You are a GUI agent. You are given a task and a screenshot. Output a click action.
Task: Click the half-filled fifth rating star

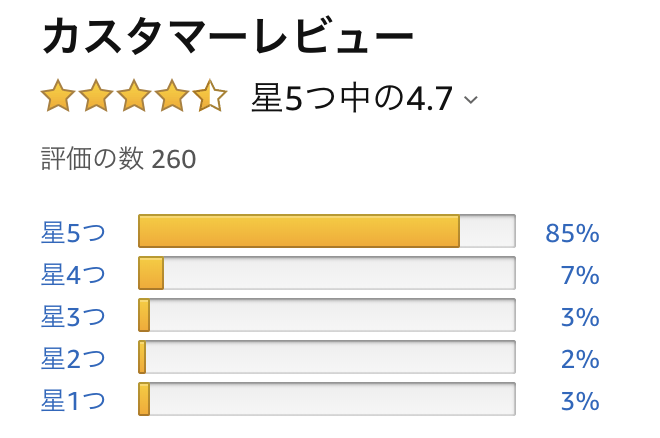click(210, 96)
